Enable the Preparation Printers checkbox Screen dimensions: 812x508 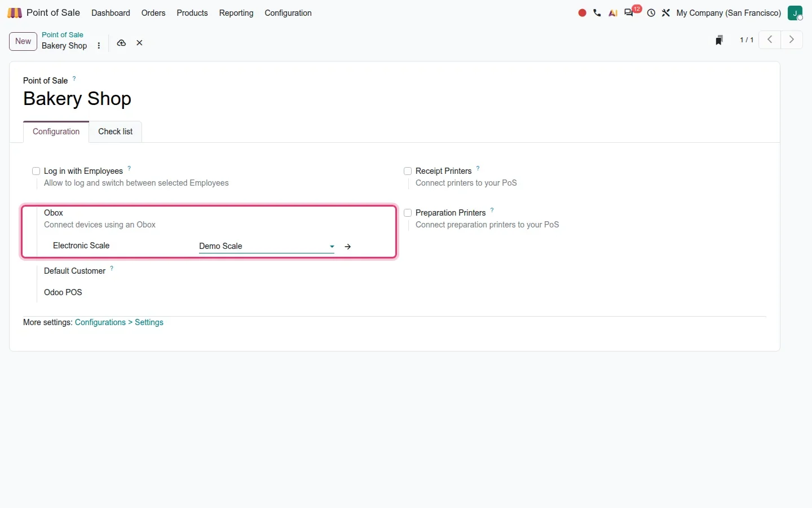pyautogui.click(x=408, y=213)
